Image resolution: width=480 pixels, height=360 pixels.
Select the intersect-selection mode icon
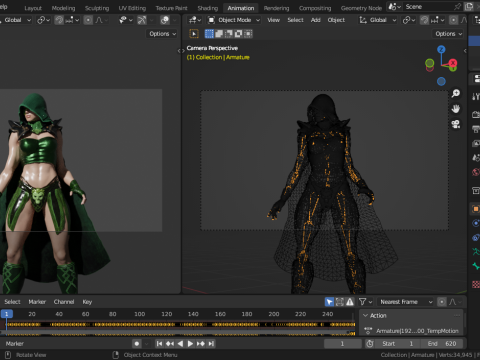[x=248, y=34]
